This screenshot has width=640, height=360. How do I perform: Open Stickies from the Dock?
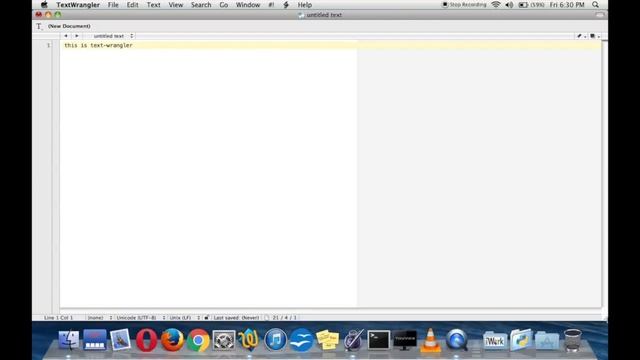tap(327, 340)
